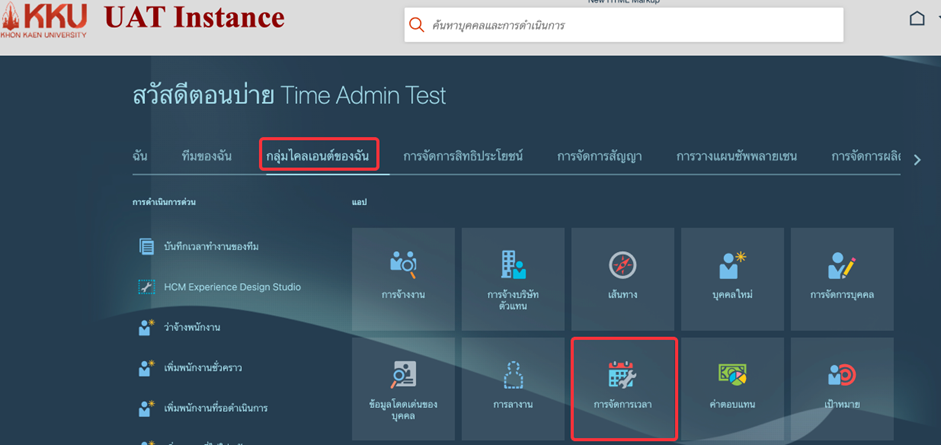The image size is (941, 445).
Task: Open the การจัดการเวลา (Time Management) app tile
Action: pyautogui.click(x=623, y=387)
